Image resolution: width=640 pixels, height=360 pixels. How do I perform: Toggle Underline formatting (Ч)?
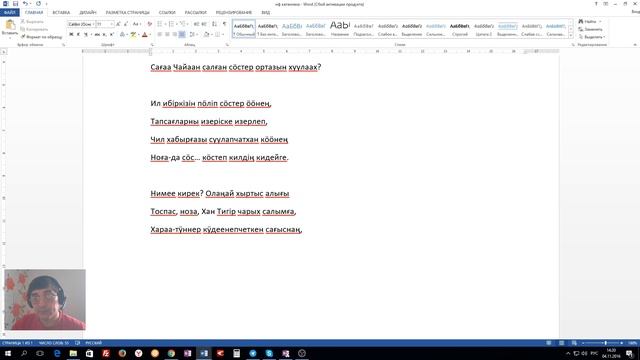[85, 35]
